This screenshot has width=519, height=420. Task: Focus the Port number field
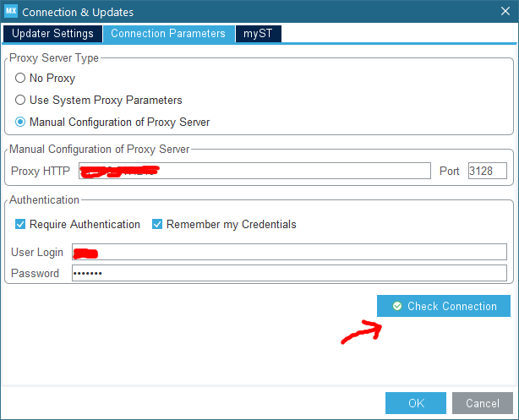487,171
